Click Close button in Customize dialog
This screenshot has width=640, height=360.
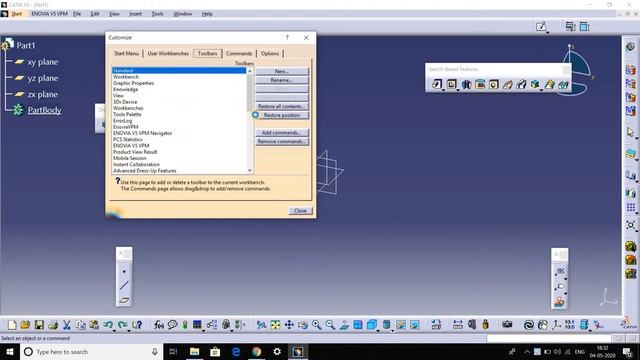coord(300,211)
